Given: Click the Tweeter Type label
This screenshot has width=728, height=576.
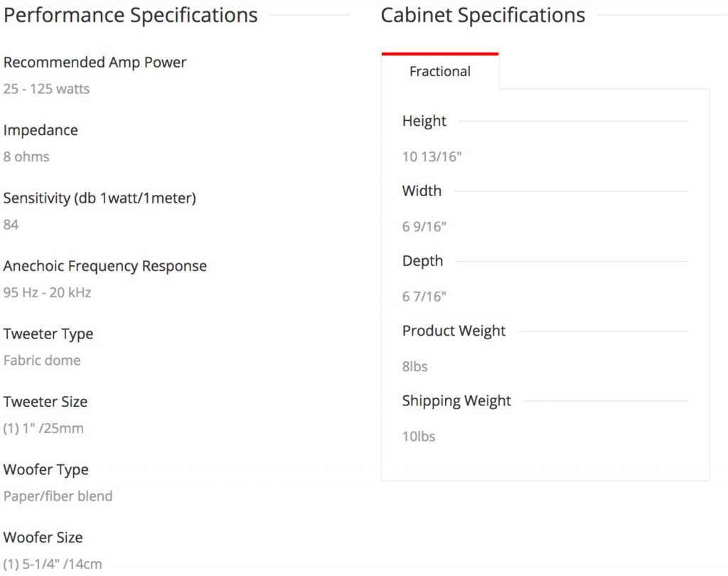Looking at the screenshot, I should [x=48, y=334].
